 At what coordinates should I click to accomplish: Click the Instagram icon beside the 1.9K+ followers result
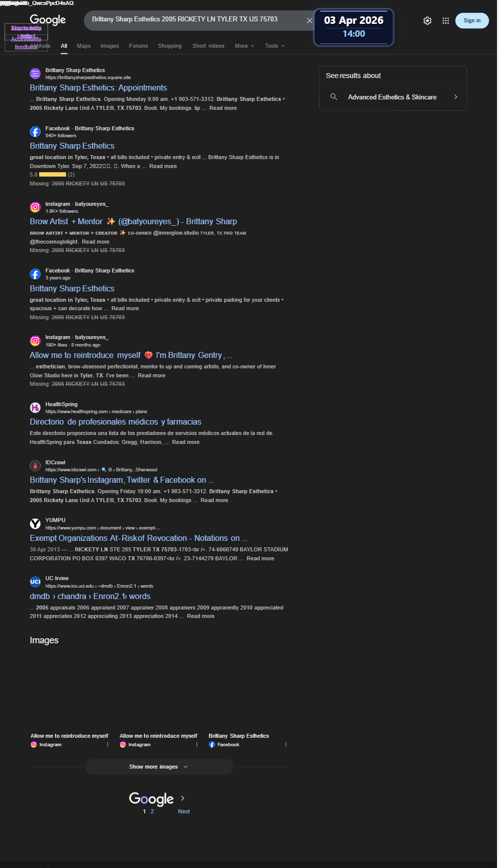point(35,207)
